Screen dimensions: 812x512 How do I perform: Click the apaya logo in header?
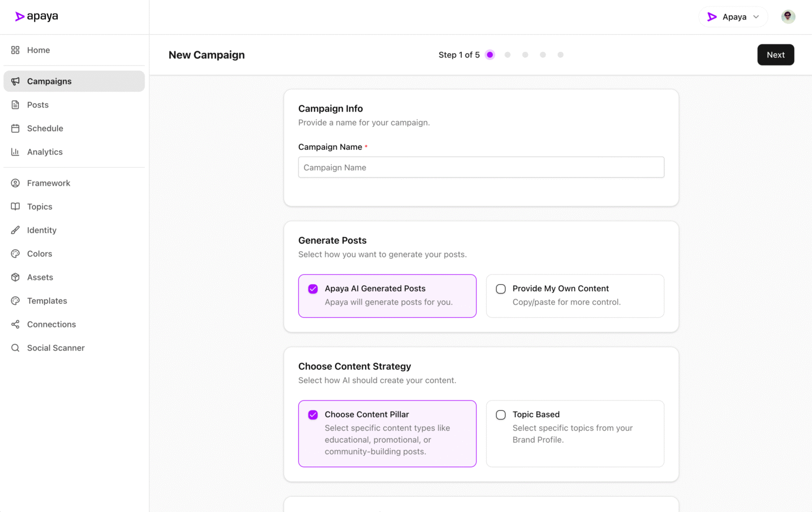(x=36, y=17)
